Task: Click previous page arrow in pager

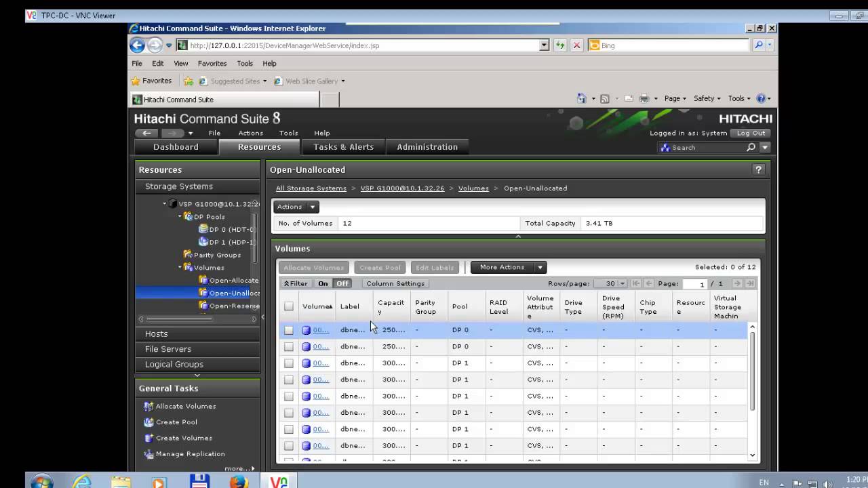Action: 649,283
